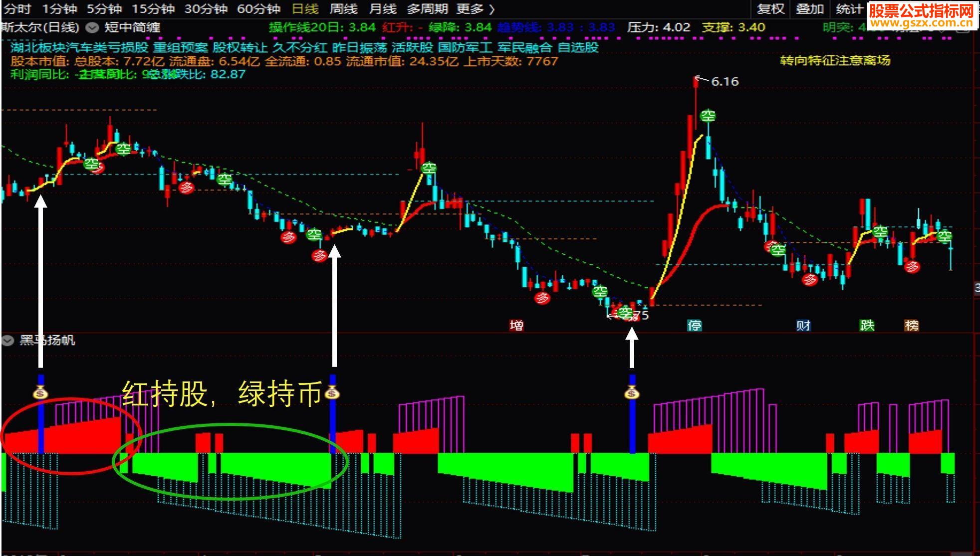The width and height of the screenshot is (980, 556).
Task: Open the 自选股 watchlist tag
Action: click(x=578, y=47)
